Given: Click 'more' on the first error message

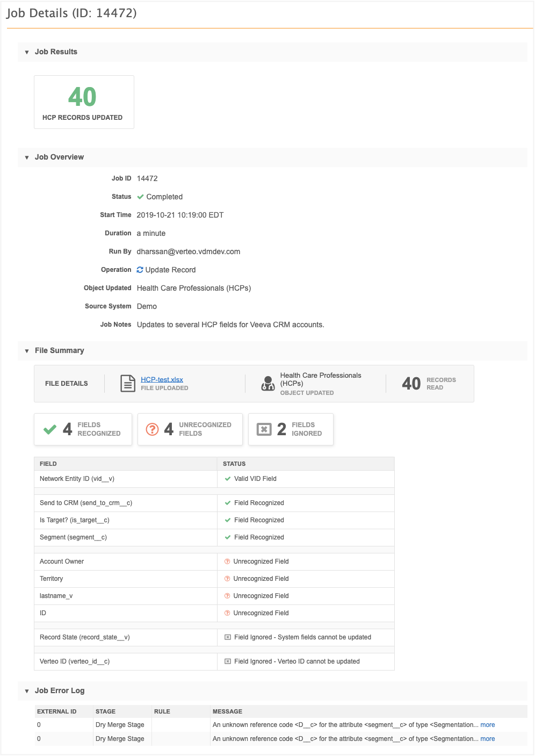Looking at the screenshot, I should pyautogui.click(x=487, y=725).
